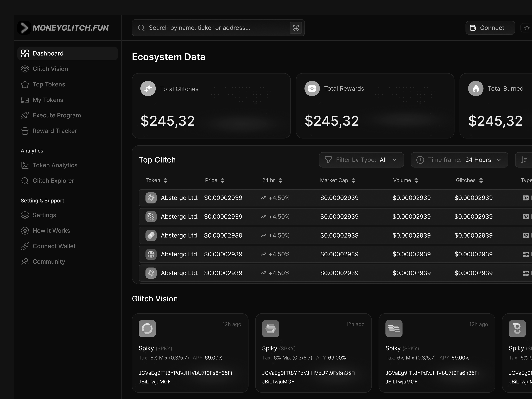Open the Execute Program rocket icon
Screen dimensions: 532x399
(25, 115)
